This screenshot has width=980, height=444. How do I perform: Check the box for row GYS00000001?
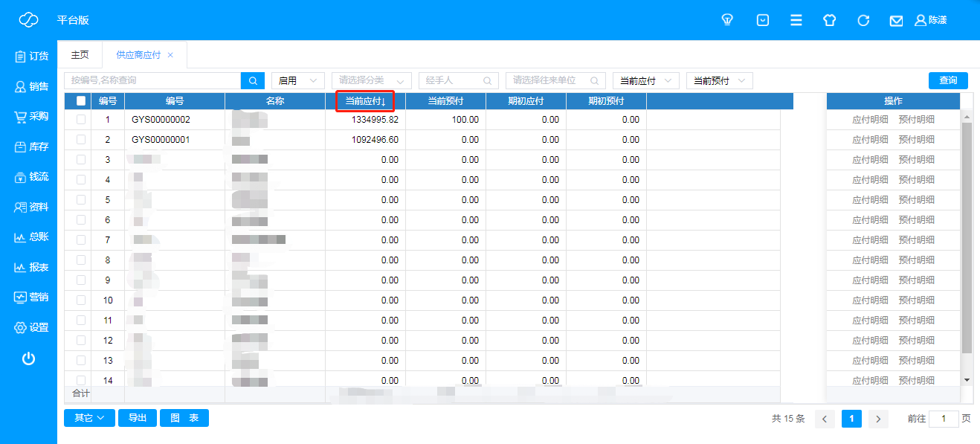point(81,140)
